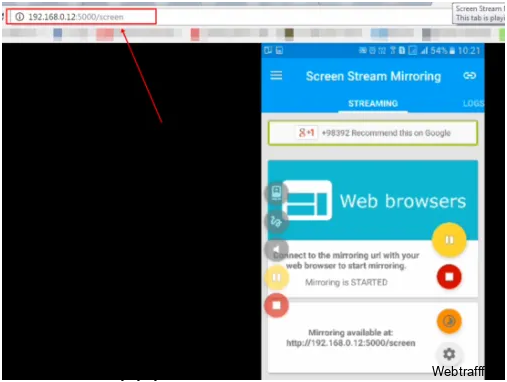Click the browser address bar showing 192.168.0.12:5000/screen
The height and width of the screenshot is (382, 507).
pyautogui.click(x=81, y=17)
